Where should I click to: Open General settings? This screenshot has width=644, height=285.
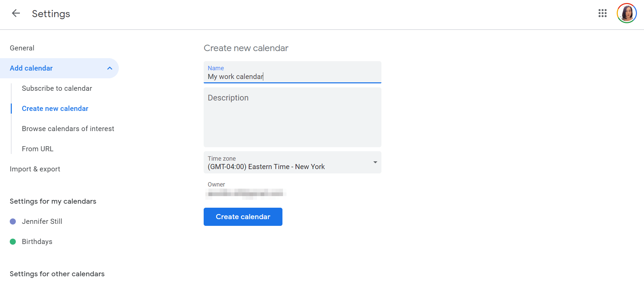coord(22,48)
